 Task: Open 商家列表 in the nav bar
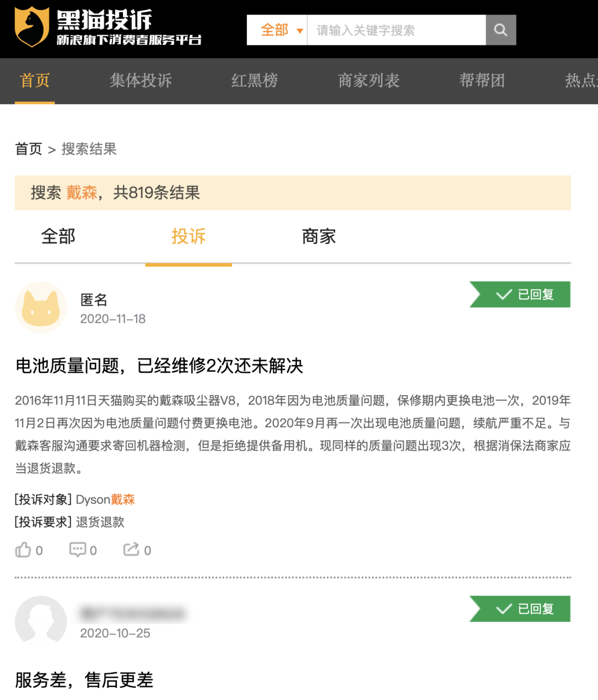coord(369,81)
